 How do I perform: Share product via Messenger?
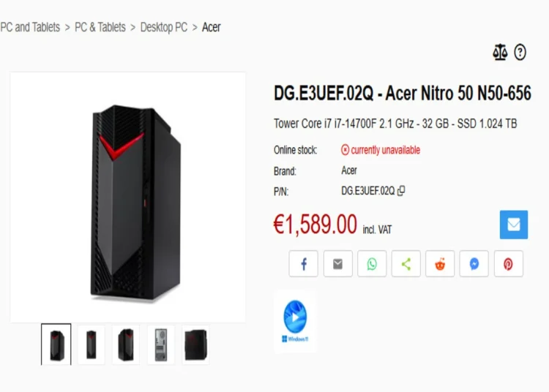coord(474,264)
